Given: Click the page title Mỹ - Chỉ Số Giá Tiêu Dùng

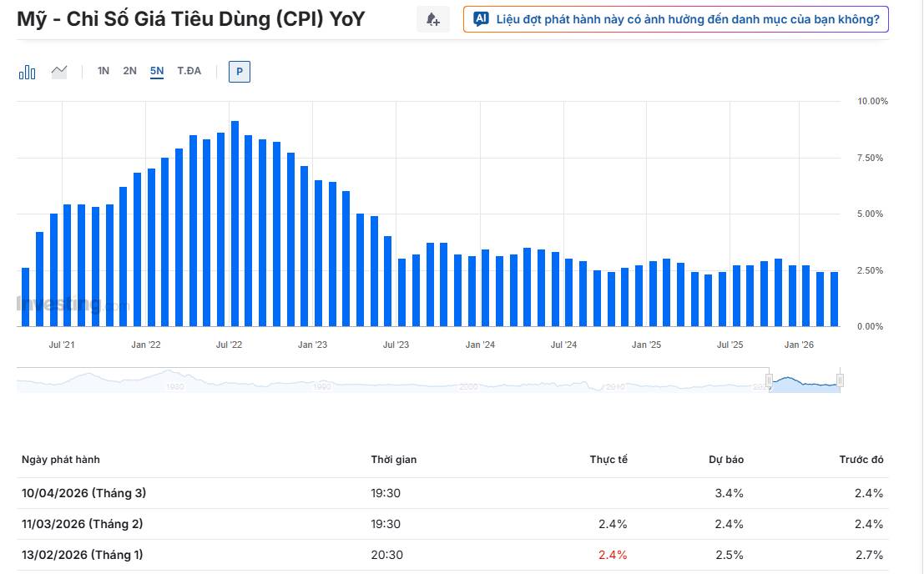Looking at the screenshot, I should pyautogui.click(x=191, y=19).
